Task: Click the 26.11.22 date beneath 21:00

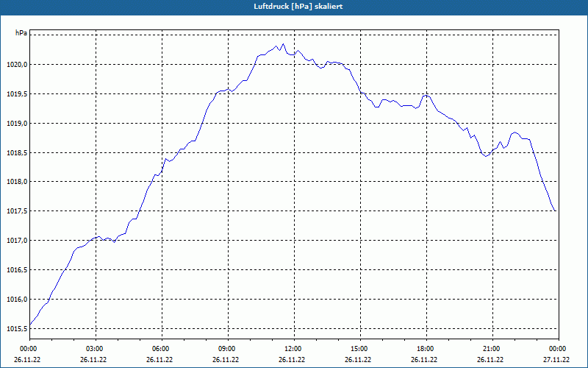Action: coord(490,359)
